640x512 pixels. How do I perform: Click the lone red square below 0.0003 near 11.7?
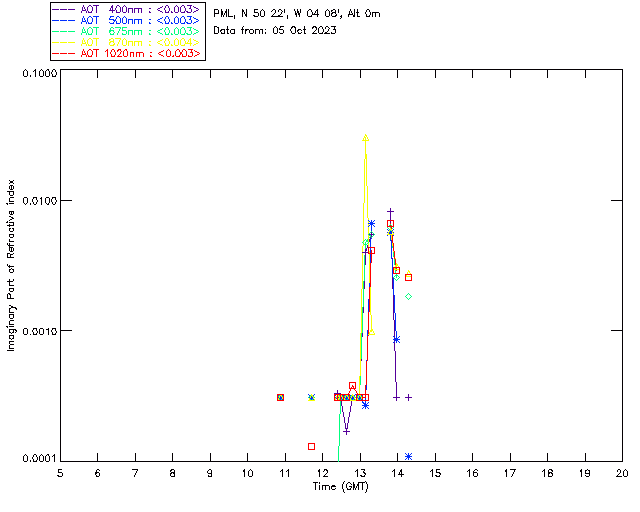coord(311,446)
